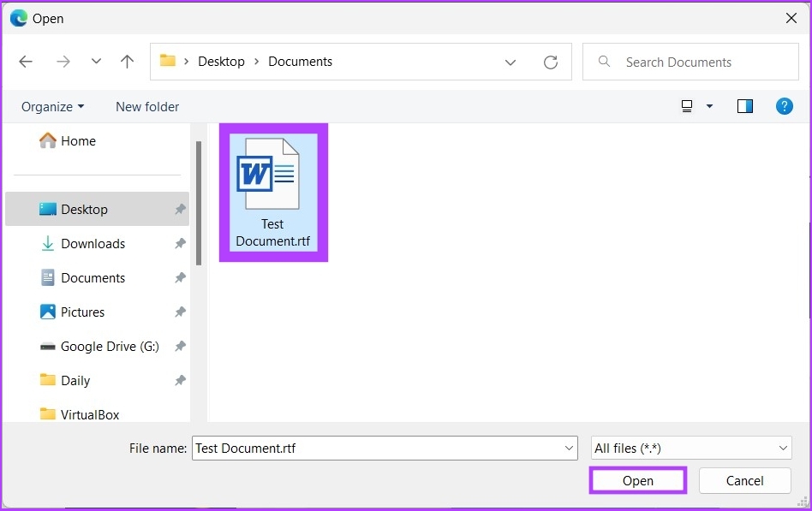Open the Help question mark icon
The width and height of the screenshot is (812, 511).
tap(784, 106)
